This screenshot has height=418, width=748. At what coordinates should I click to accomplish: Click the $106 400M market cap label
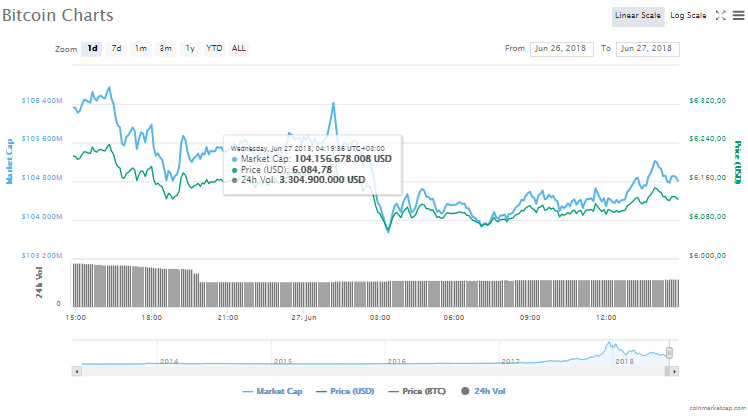click(42, 101)
